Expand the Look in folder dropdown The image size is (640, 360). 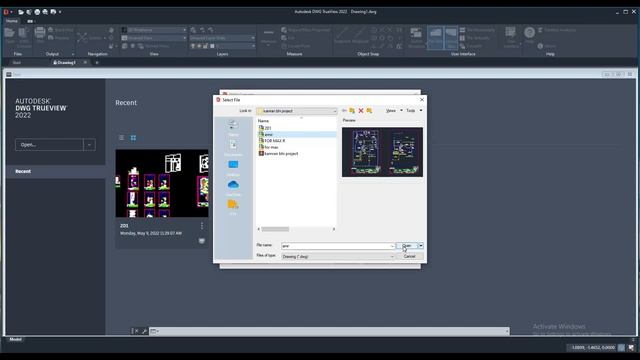pyautogui.click(x=335, y=111)
